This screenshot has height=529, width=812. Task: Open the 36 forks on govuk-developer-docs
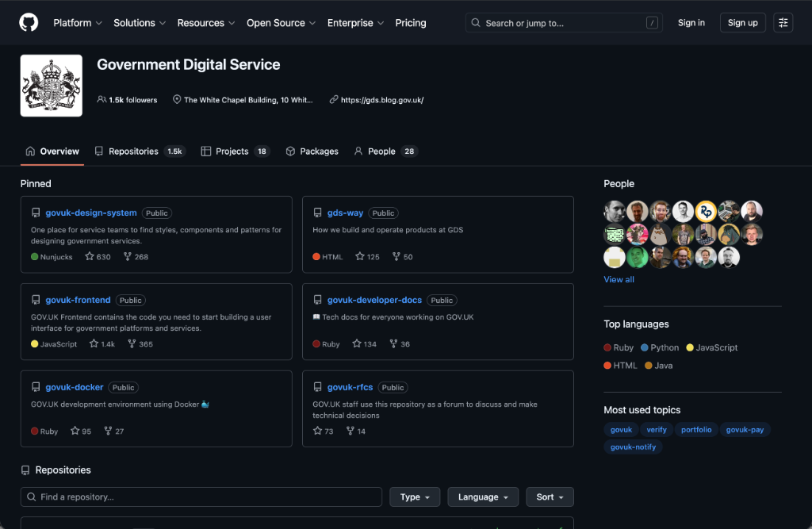pyautogui.click(x=400, y=344)
